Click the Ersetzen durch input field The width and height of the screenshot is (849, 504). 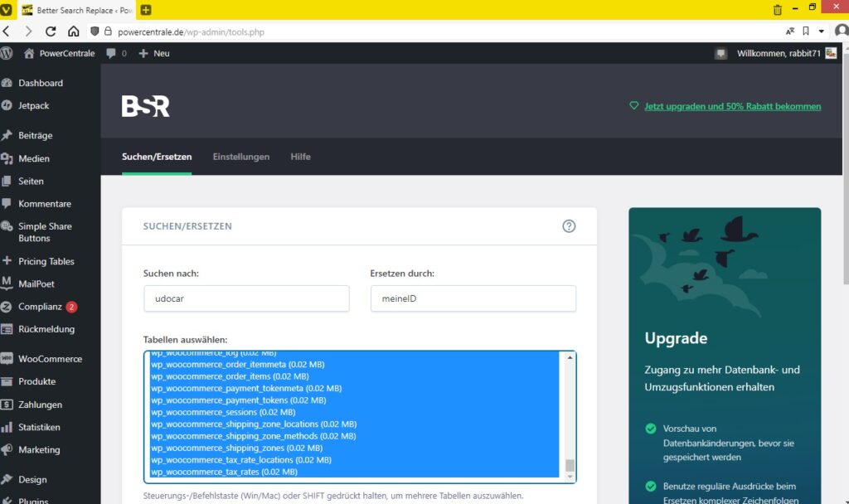tap(473, 298)
